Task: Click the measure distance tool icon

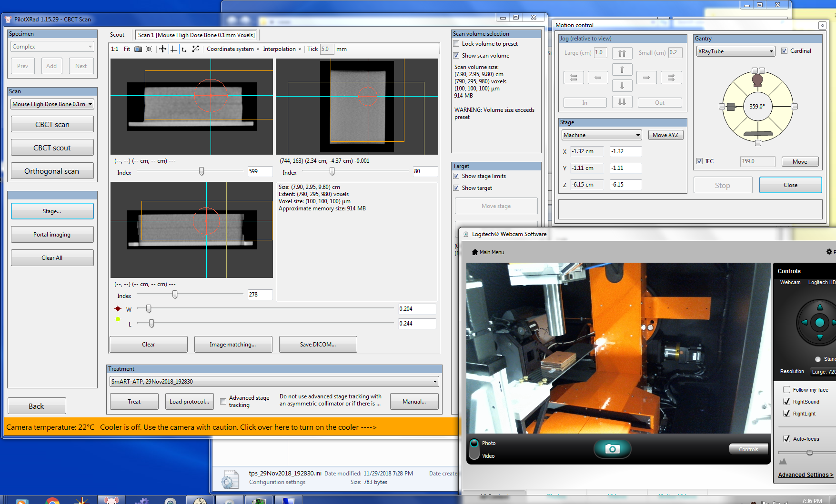Action: (x=196, y=49)
